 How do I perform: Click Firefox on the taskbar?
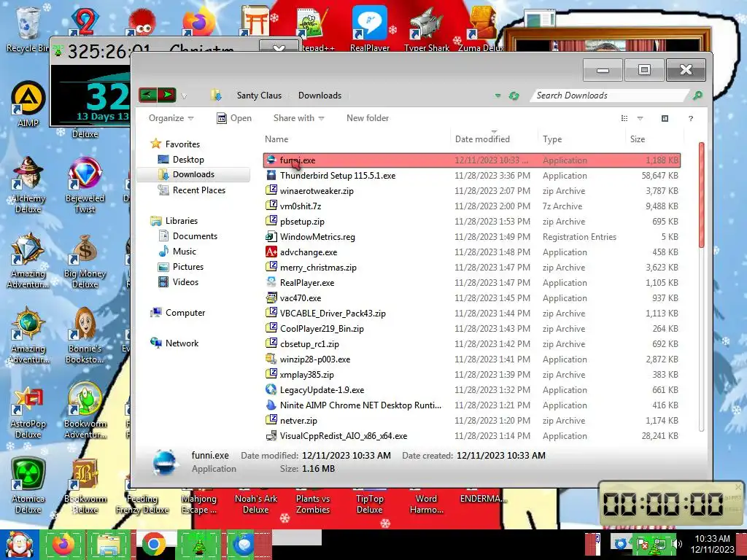(63, 545)
